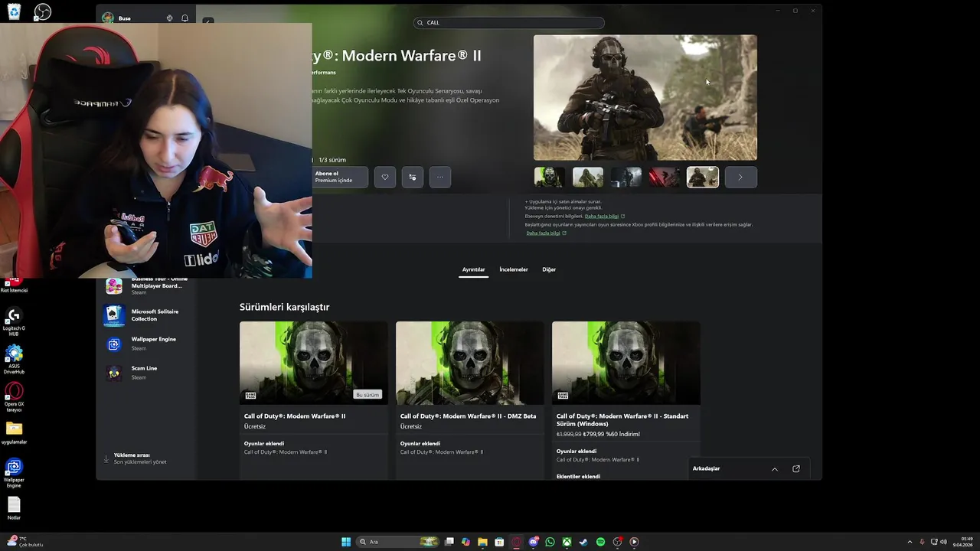Go back with the arrow beside the search bar

tap(208, 21)
